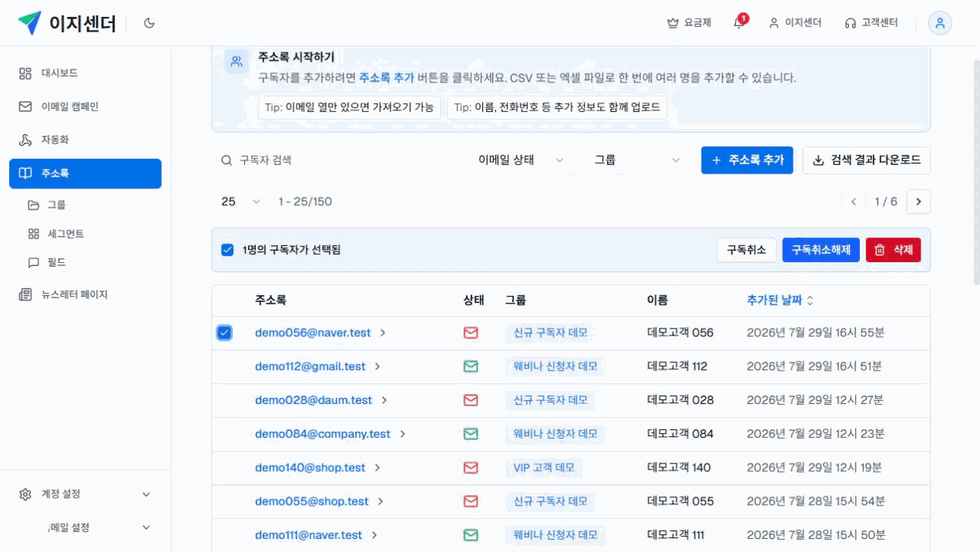The image size is (980, 552).
Task: Open demo084@company.test subscriber link
Action: coord(323,434)
